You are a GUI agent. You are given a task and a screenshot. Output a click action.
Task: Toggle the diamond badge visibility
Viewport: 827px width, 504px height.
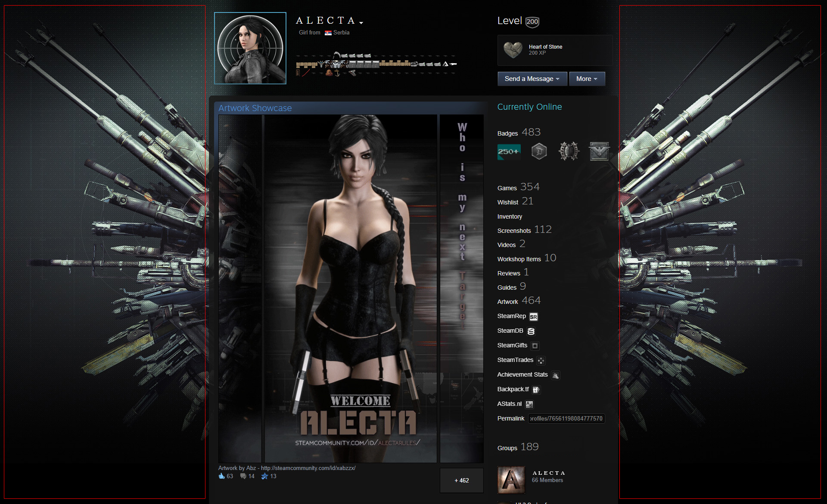[538, 152]
